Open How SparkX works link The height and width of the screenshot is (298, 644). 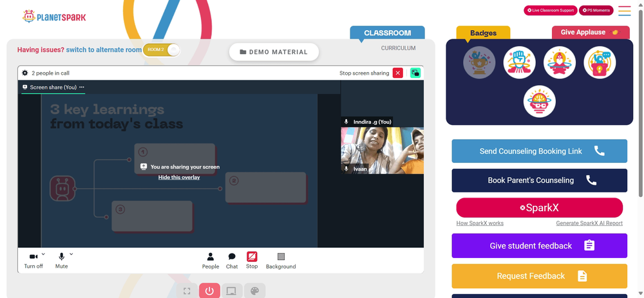point(480,223)
